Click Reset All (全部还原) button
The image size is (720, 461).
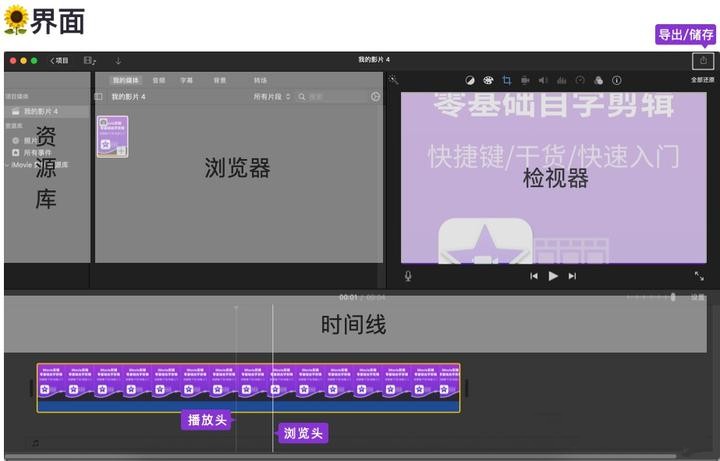click(703, 80)
